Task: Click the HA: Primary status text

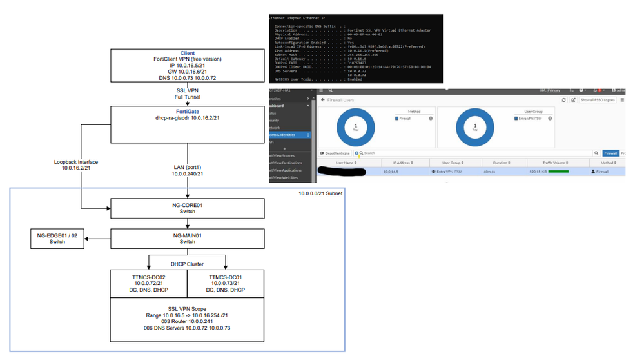Action: pos(551,90)
